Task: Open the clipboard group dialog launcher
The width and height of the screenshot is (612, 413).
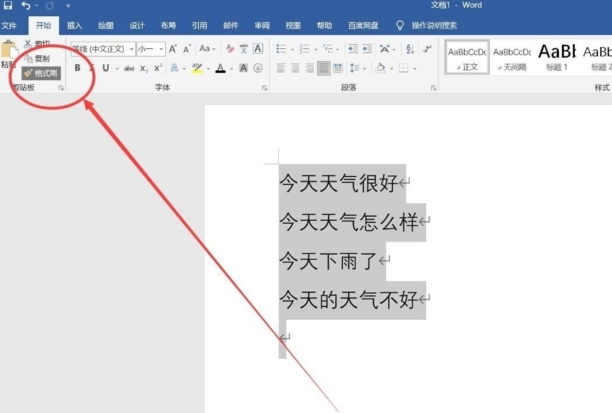Action: pyautogui.click(x=61, y=88)
